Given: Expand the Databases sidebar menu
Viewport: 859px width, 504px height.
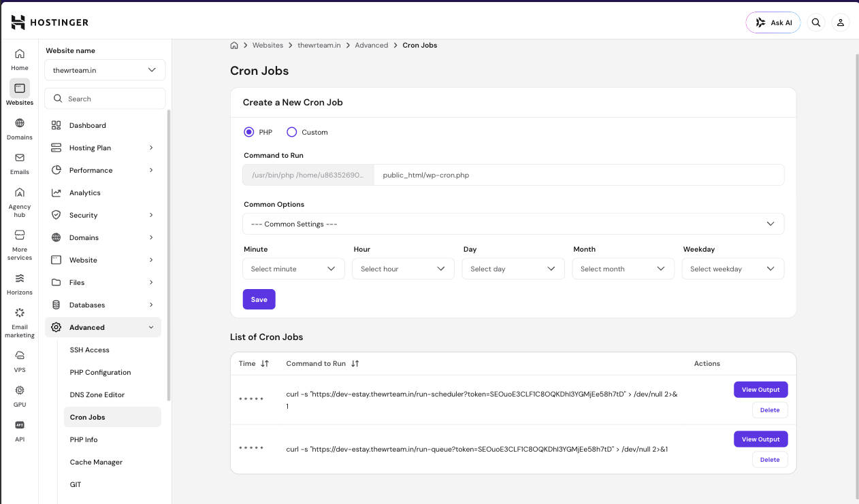Looking at the screenshot, I should (x=103, y=305).
